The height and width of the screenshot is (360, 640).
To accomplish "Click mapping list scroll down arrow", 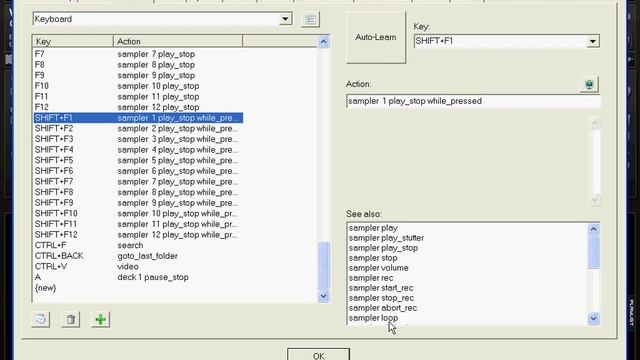I will pos(323,296).
